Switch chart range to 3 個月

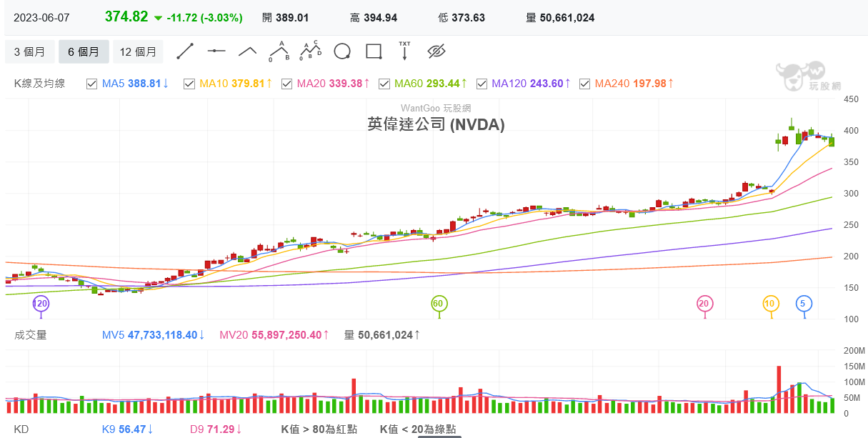[x=29, y=51]
